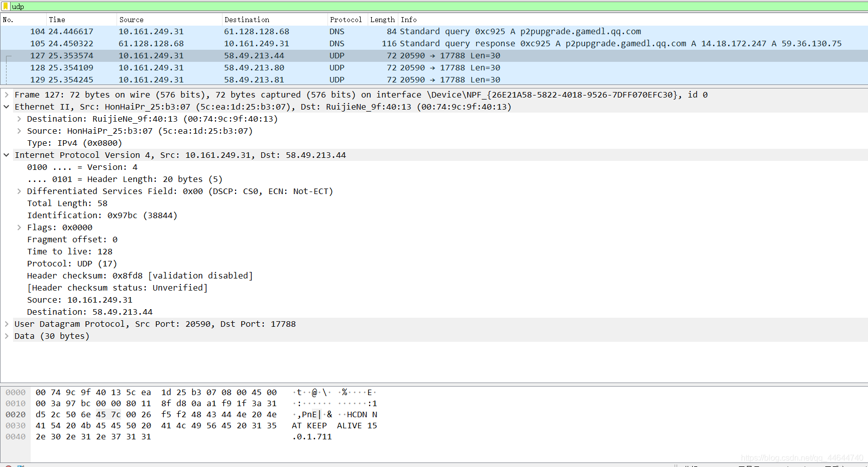Sort packets by Destination column header
Screen dimensions: 868x467
pyautogui.click(x=275, y=20)
